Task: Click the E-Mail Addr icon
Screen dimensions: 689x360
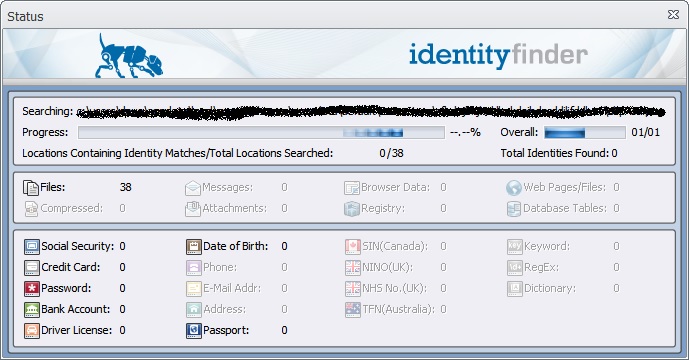Action: (x=194, y=288)
